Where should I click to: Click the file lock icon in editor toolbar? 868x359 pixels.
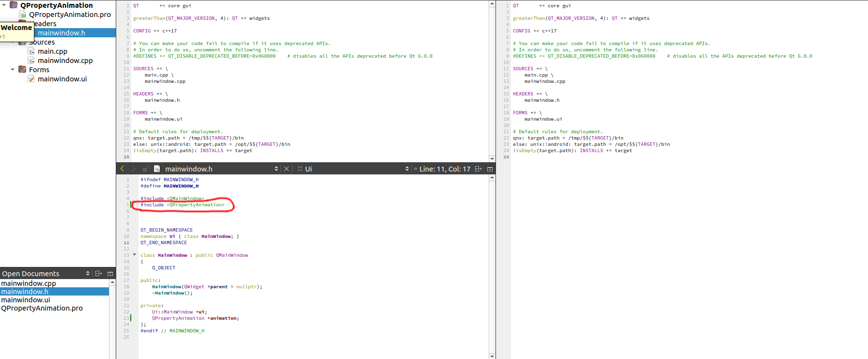pyautogui.click(x=145, y=169)
